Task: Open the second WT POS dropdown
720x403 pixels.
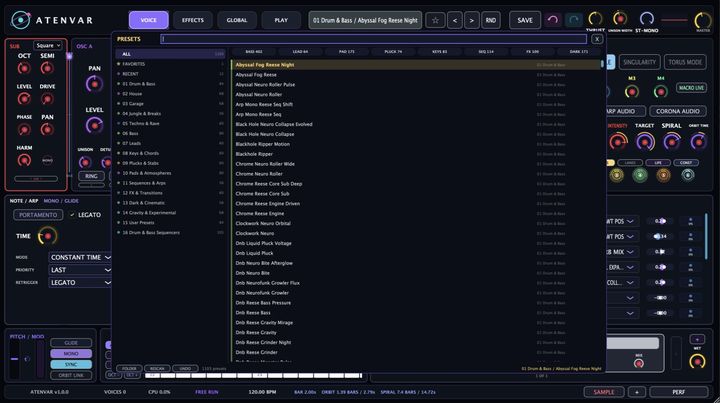Action: coord(622,236)
